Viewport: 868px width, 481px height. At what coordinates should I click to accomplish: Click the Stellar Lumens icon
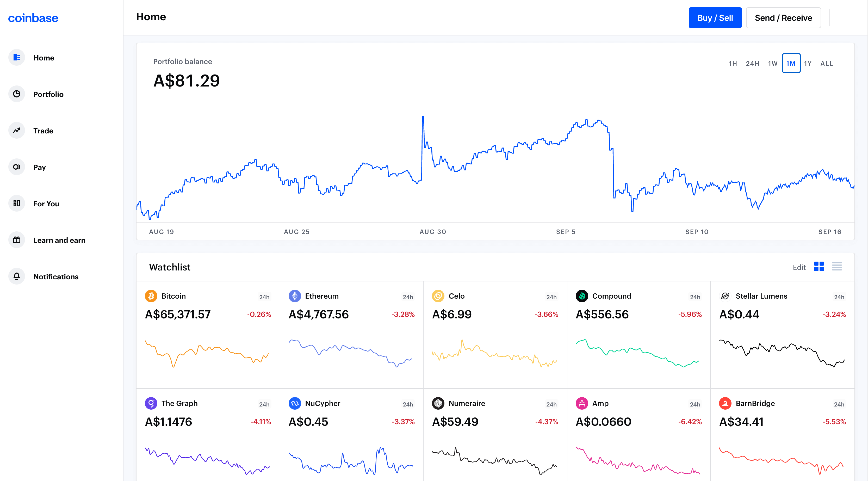[725, 296]
